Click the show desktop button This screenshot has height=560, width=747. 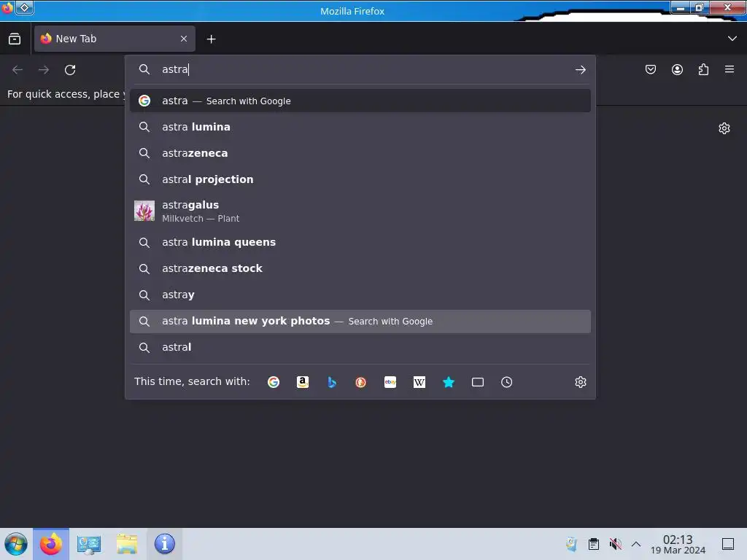click(728, 544)
